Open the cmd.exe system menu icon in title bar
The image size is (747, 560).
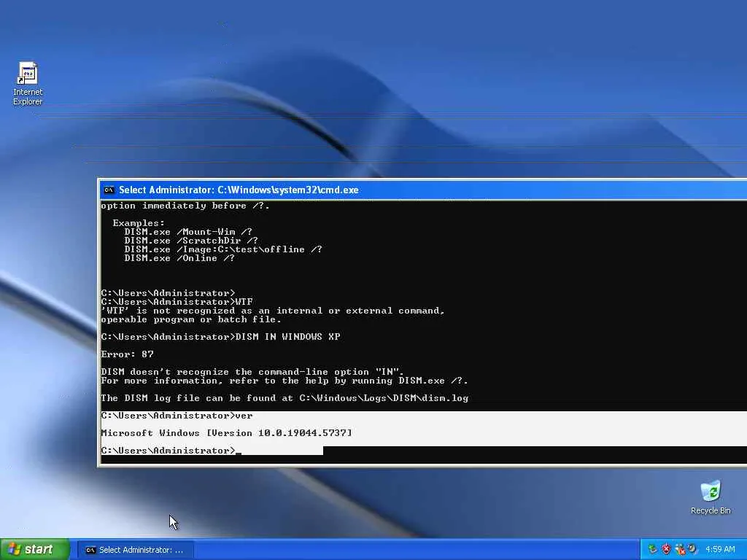[109, 190]
